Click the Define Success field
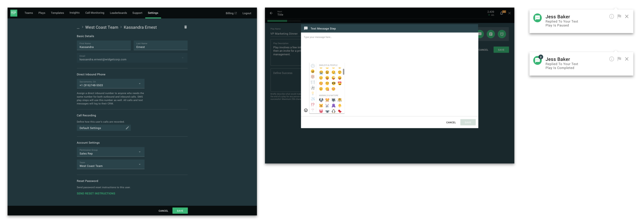The width and height of the screenshot is (644, 223). point(286,80)
